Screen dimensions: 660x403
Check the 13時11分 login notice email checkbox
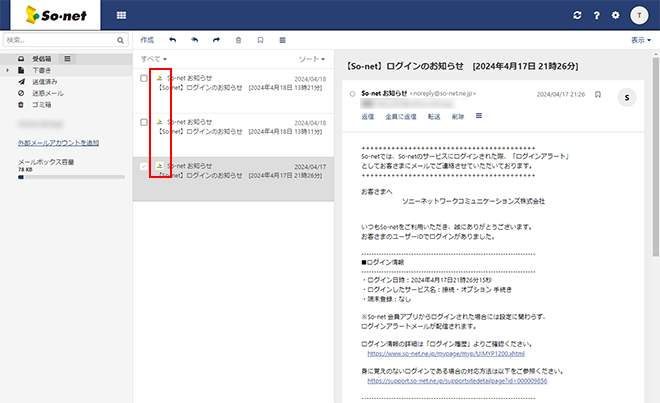point(144,122)
